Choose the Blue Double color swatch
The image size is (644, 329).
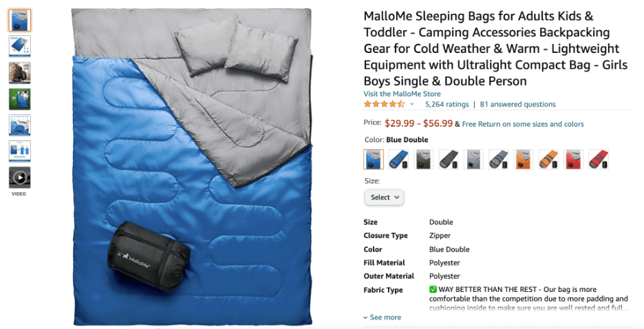click(374, 160)
